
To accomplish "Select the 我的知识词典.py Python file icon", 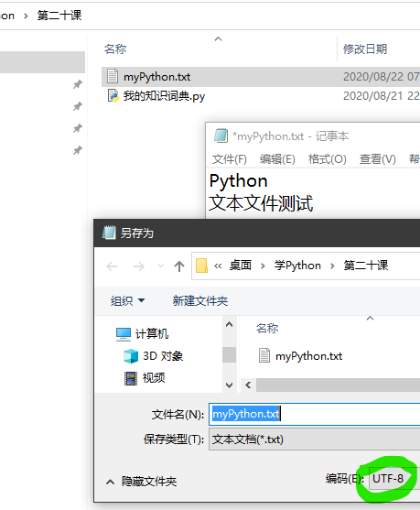I will point(113,95).
